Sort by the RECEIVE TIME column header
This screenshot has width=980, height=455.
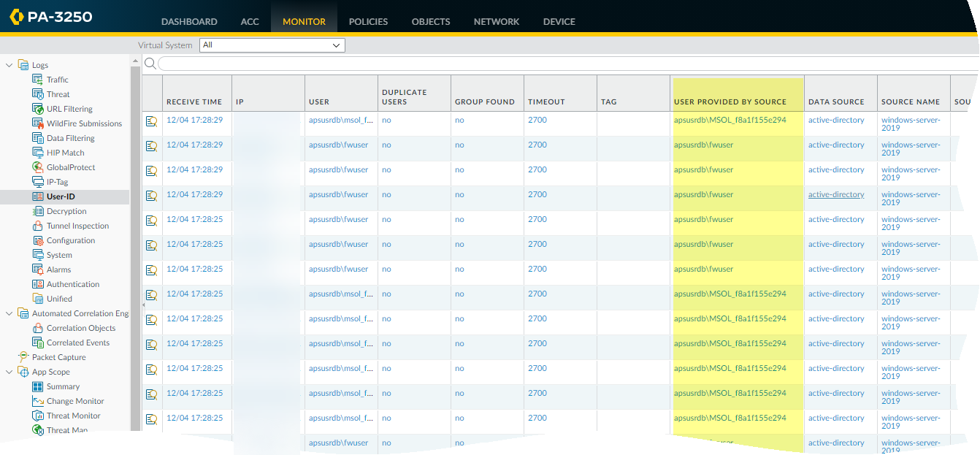tap(194, 102)
